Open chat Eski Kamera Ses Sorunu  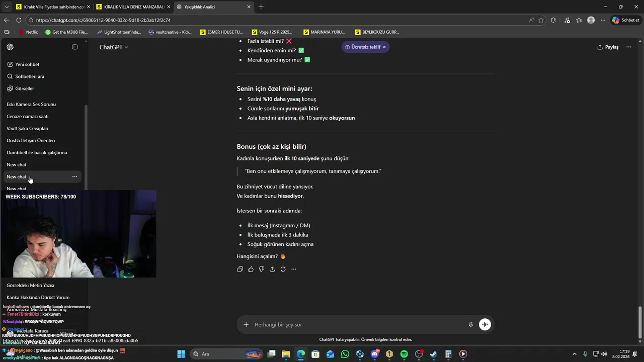tap(31, 104)
